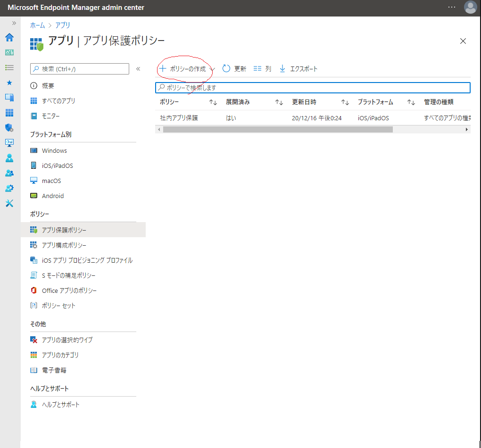Click the scroll left arrow
This screenshot has height=448, width=481.
159,130
